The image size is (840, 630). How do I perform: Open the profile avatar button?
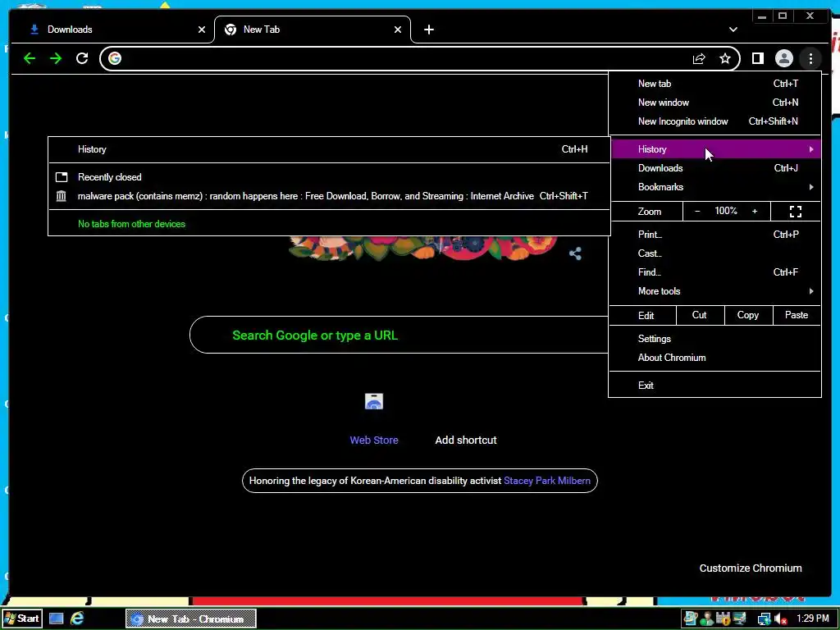783,58
